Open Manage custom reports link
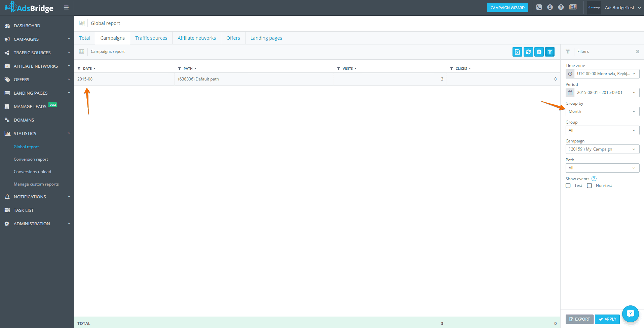The image size is (644, 328). pos(36,184)
